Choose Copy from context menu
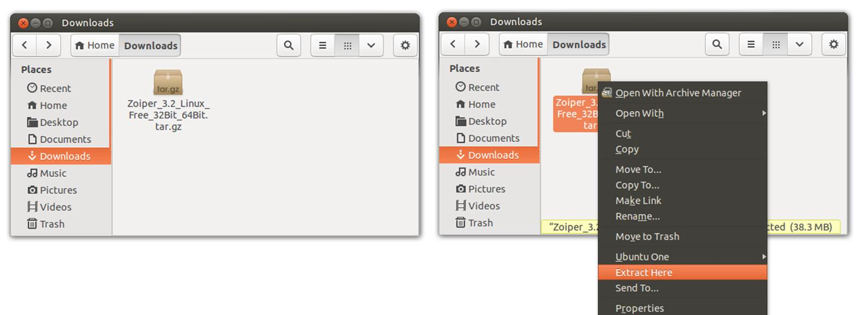 click(x=682, y=149)
